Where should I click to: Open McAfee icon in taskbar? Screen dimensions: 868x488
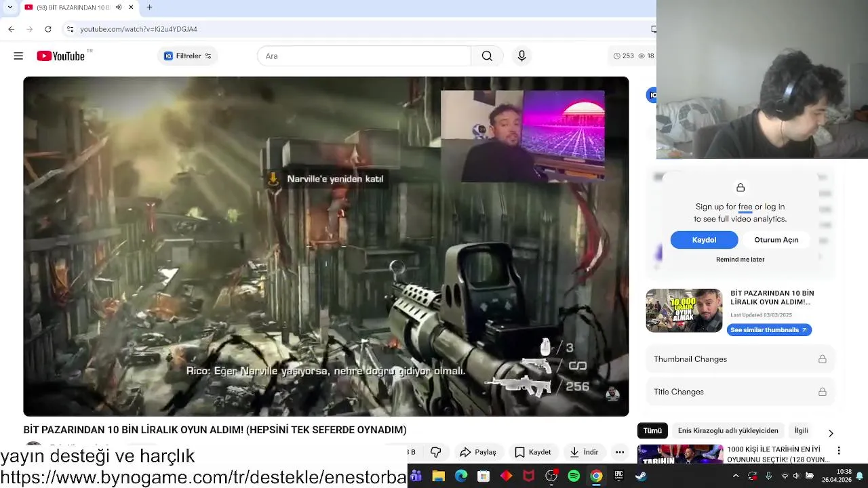coord(528,476)
